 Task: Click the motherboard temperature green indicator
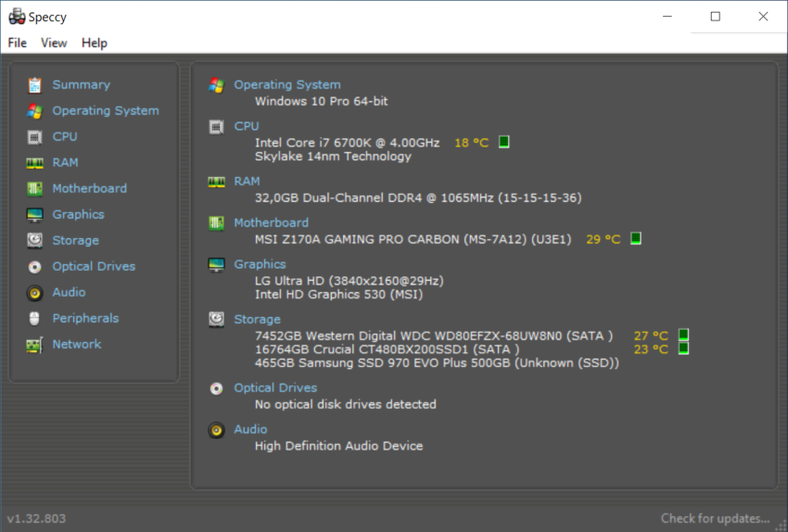tap(636, 239)
